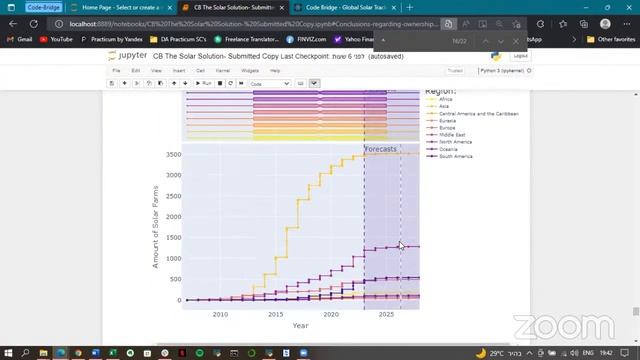The height and width of the screenshot is (360, 640).
Task: Toggle Eurasia series in chart legend
Action: click(441, 121)
